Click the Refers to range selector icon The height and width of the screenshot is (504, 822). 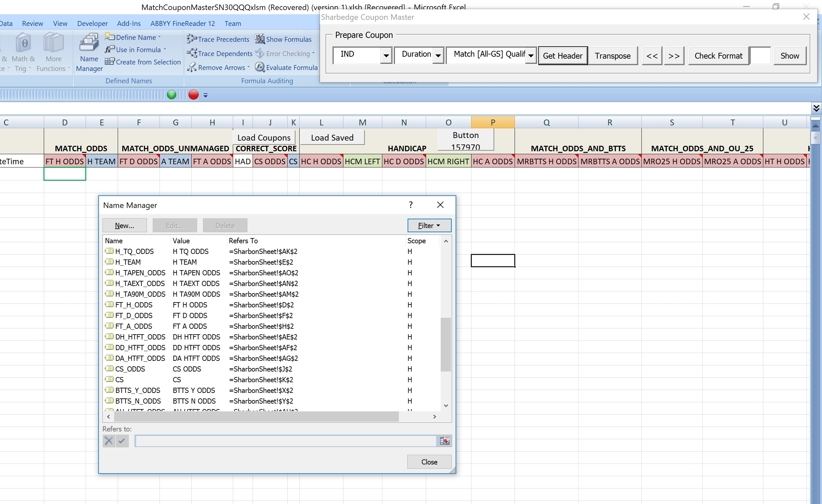click(445, 441)
